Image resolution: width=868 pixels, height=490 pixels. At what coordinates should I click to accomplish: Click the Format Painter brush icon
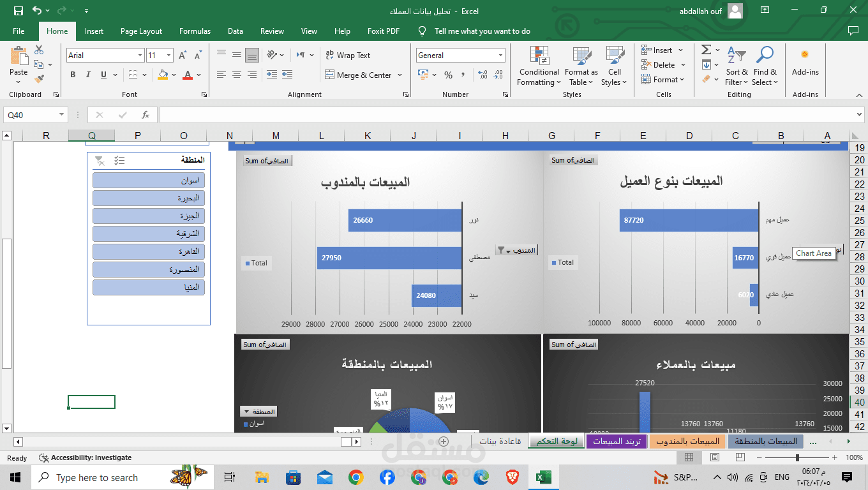coord(40,79)
